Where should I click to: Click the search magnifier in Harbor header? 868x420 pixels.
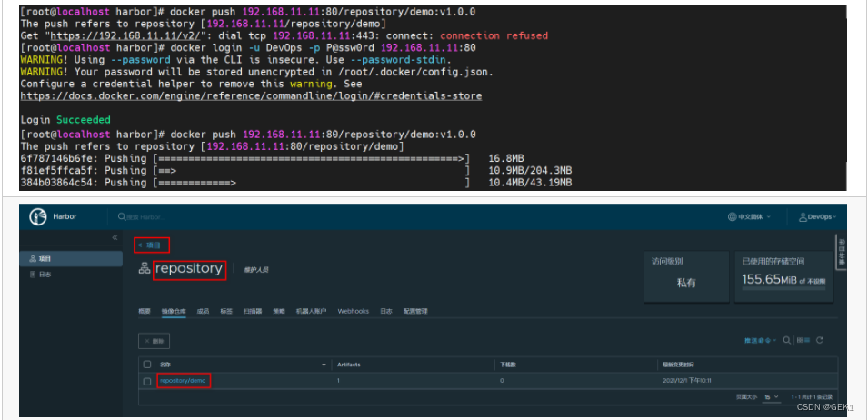[x=121, y=217]
